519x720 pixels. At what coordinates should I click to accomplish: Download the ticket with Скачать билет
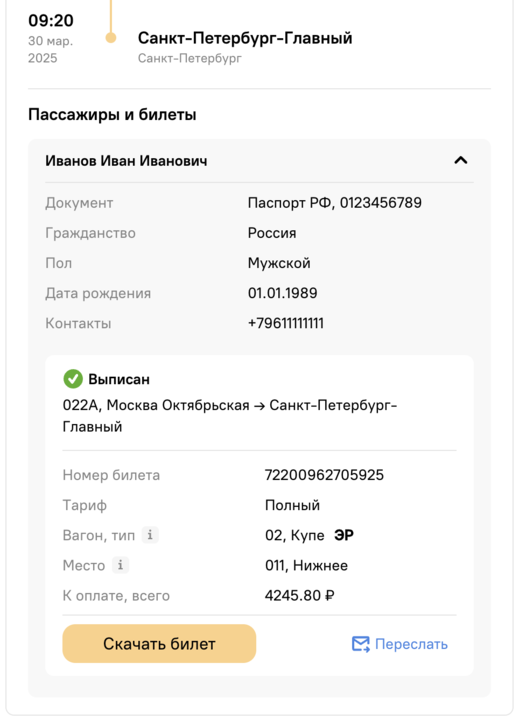tap(159, 643)
